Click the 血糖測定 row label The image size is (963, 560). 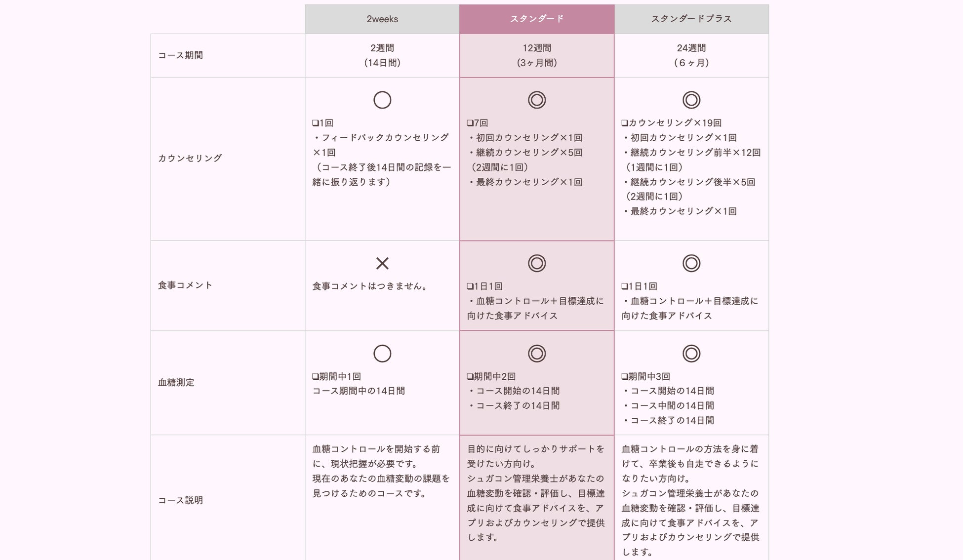(x=176, y=382)
